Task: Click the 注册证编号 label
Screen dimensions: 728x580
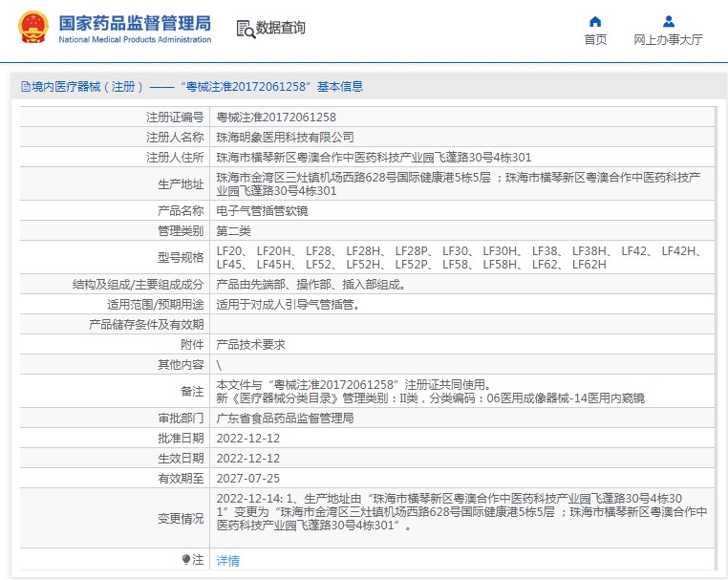Action: pyautogui.click(x=175, y=117)
